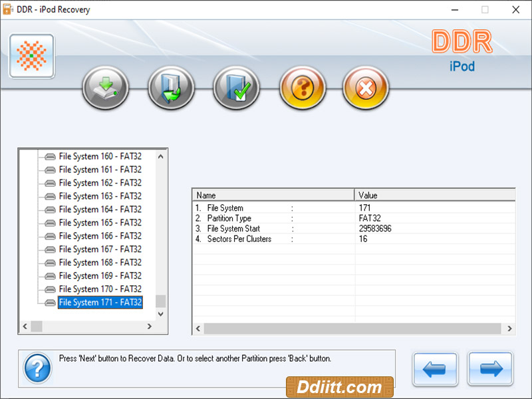Image resolution: width=532 pixels, height=399 pixels.
Task: Click the green download arrow toolbar icon
Action: (171, 87)
